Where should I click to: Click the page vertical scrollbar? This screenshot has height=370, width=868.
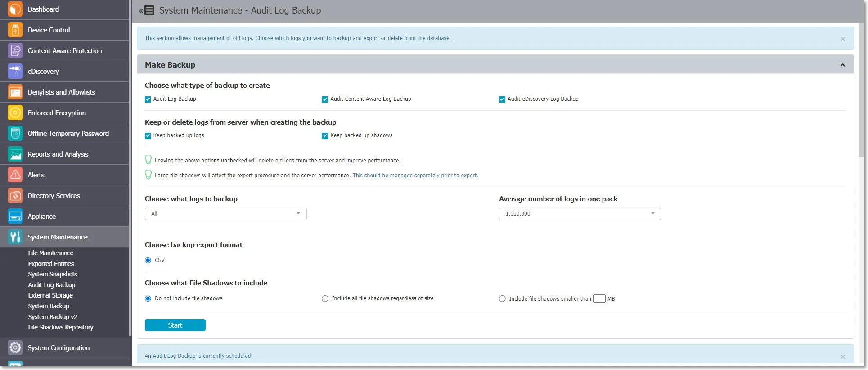tap(860, 90)
